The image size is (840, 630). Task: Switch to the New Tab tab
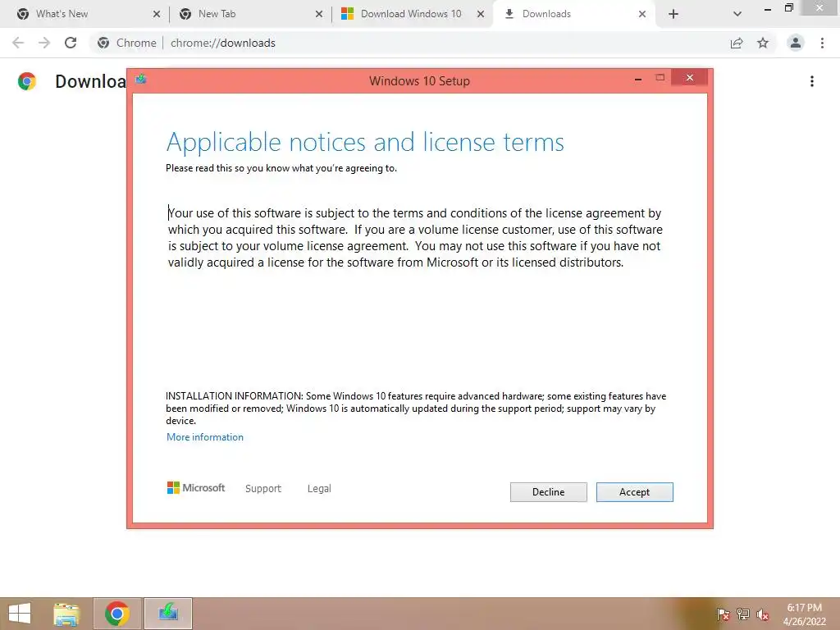249,14
